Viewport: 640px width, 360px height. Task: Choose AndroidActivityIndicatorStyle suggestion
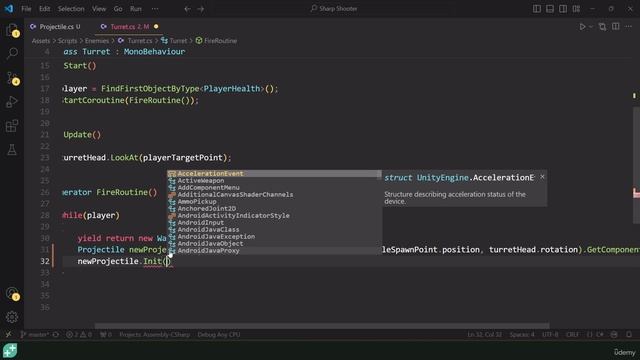(274, 216)
